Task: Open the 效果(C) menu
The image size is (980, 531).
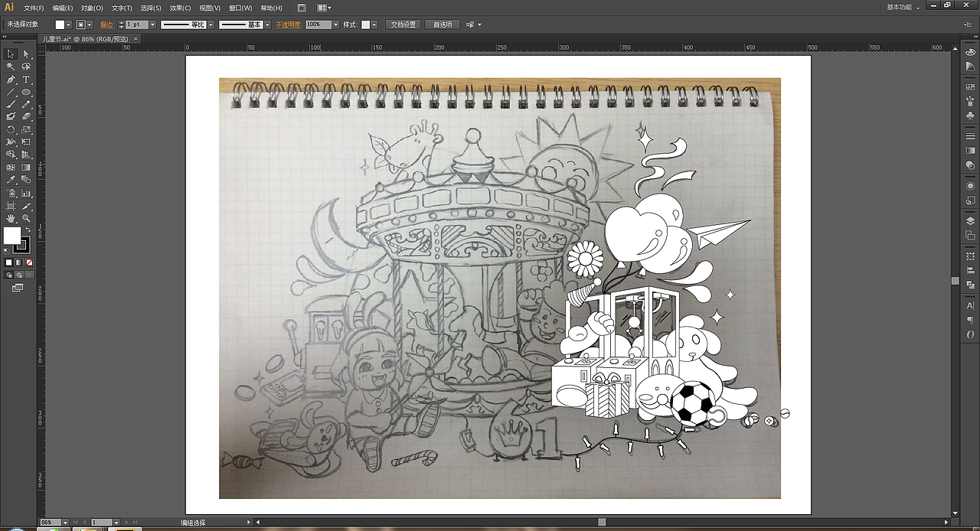Action: 181,8
